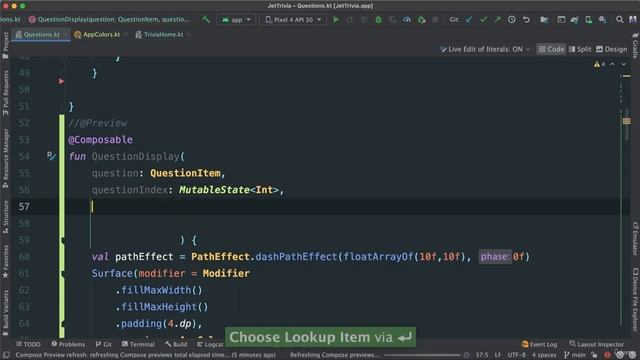Open the 4 spaces indent selector
The width and height of the screenshot is (640, 360).
[544, 355]
